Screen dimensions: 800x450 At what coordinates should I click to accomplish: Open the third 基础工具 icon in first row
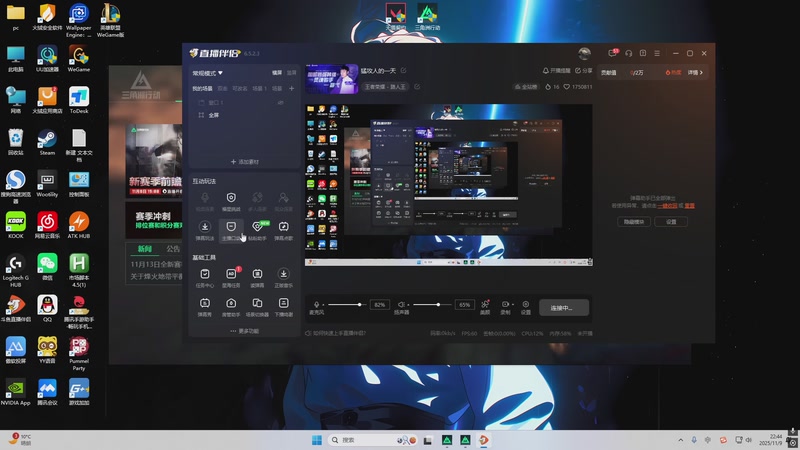pos(258,278)
